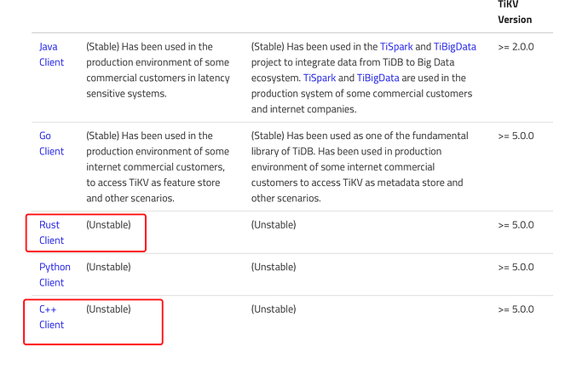Click the second "(Unstable)" label in C++ Client row
Image resolution: width=588 pixels, height=370 pixels.
click(274, 309)
